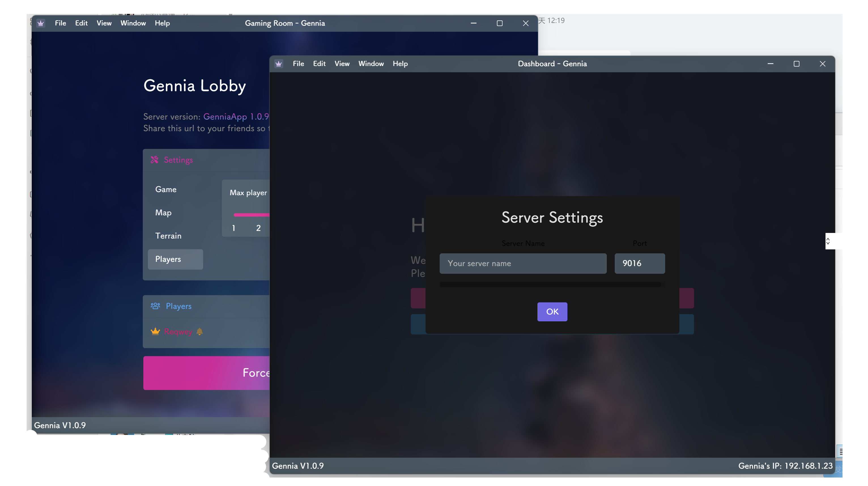This screenshot has width=868, height=486.
Task: Click the pink Force start button
Action: click(x=206, y=373)
